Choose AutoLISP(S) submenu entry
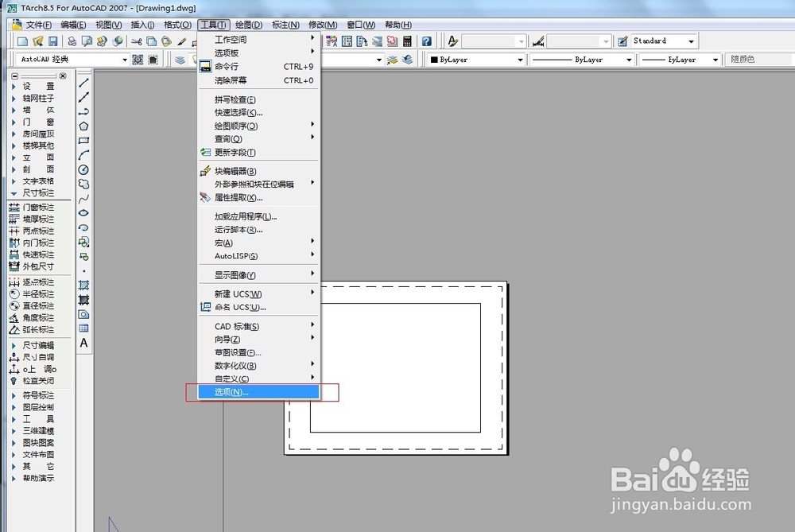795x532 pixels. pyautogui.click(x=258, y=256)
